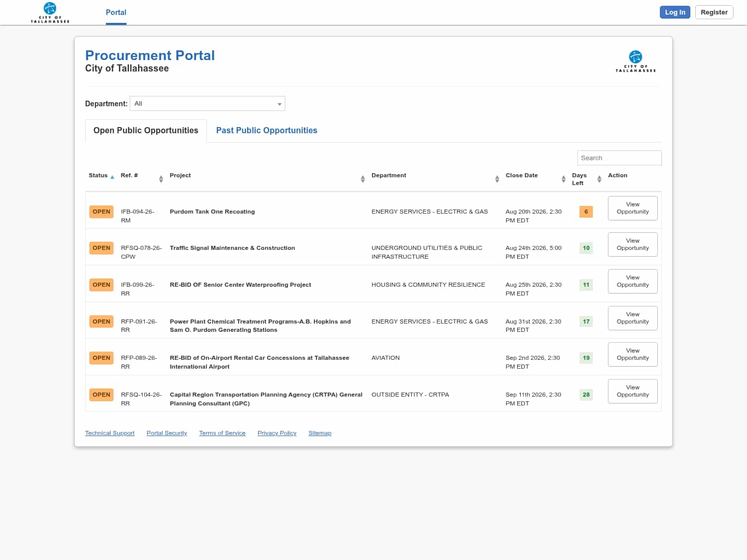Click project title 'Traffic Signal Maintenance & Construction'

click(232, 248)
